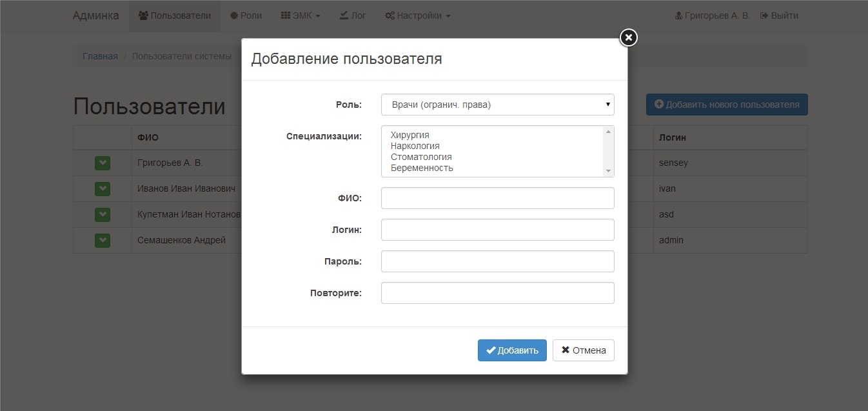
Task: Select Наркология in the specializations list
Action: (x=415, y=146)
